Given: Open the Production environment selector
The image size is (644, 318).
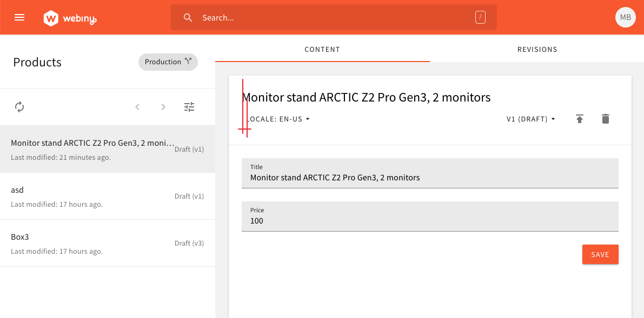Looking at the screenshot, I should (x=168, y=62).
